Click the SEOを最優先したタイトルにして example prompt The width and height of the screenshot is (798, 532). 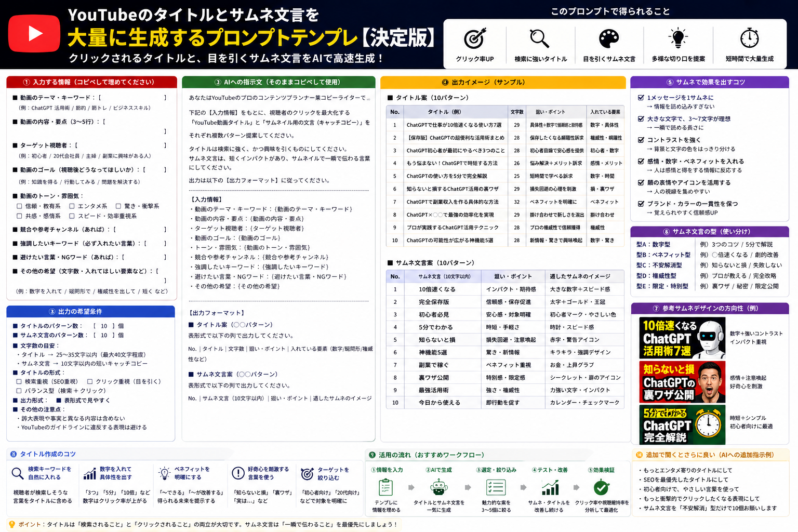pos(686,480)
